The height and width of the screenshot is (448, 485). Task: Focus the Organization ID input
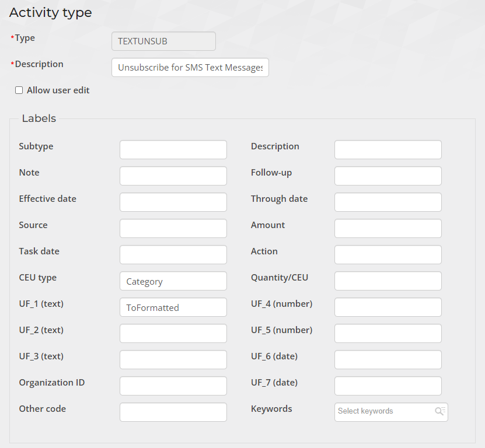[173, 386]
